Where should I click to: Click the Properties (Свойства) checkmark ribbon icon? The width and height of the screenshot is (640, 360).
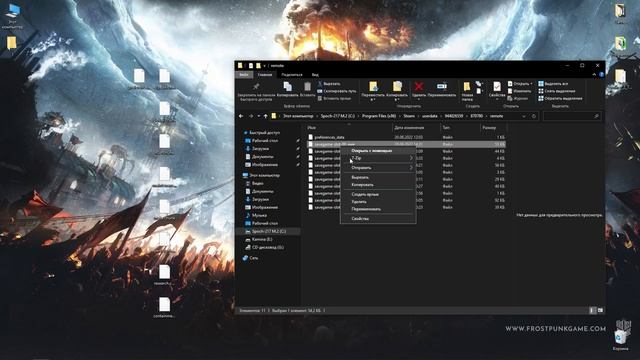(x=497, y=87)
